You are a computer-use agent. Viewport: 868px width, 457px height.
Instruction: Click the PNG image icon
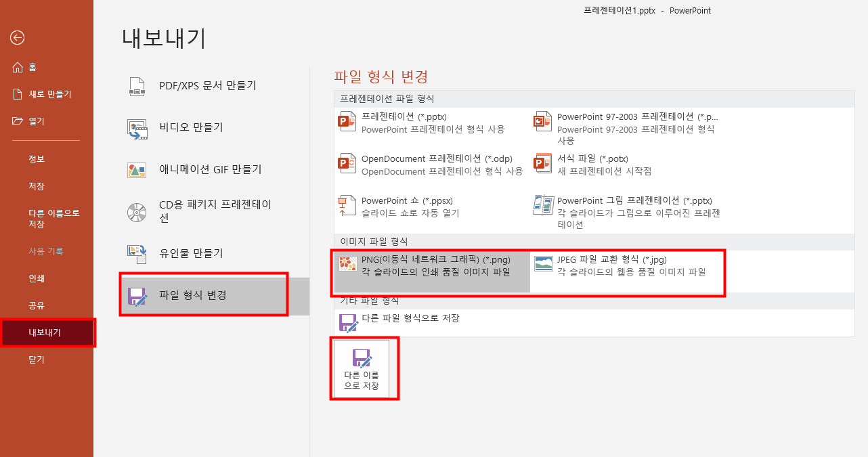tap(348, 264)
